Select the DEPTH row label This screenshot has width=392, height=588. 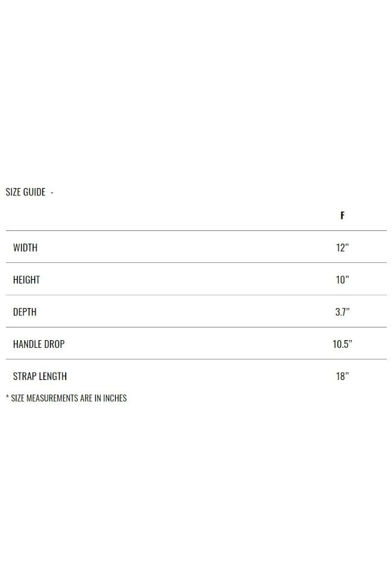click(25, 312)
